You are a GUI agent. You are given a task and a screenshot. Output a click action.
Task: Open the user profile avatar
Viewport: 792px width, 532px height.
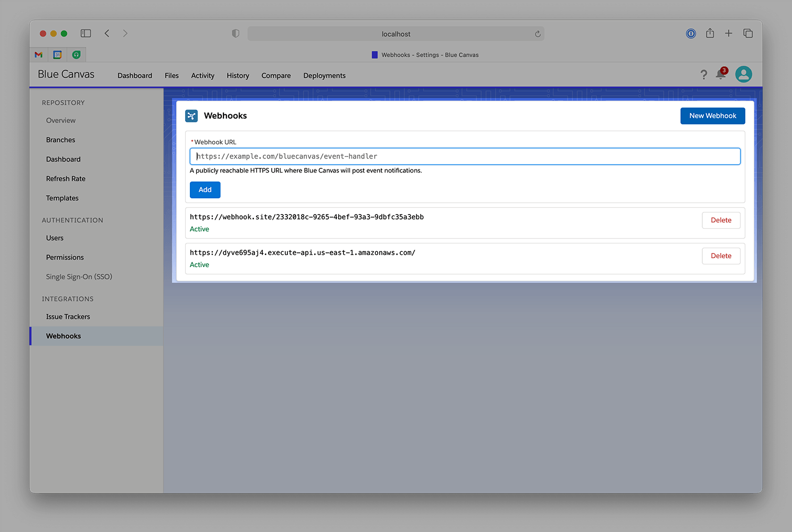[743, 75]
